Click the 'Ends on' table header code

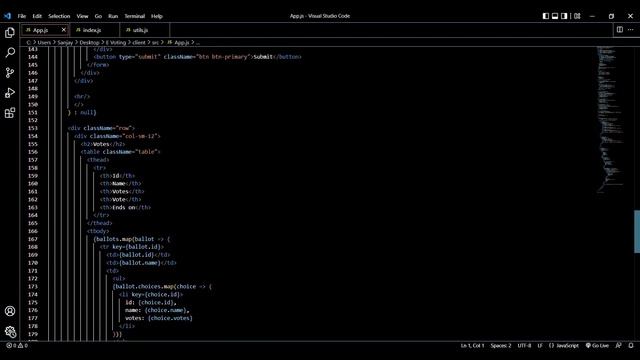coord(124,207)
